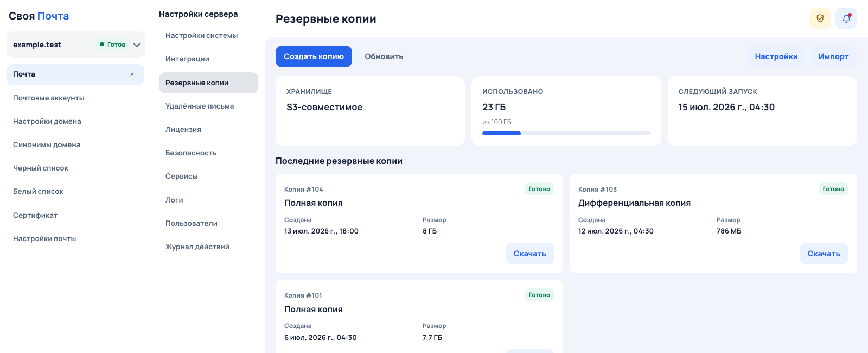The width and height of the screenshot is (868, 353).
Task: Open backup Настройки button
Action: [x=776, y=56]
